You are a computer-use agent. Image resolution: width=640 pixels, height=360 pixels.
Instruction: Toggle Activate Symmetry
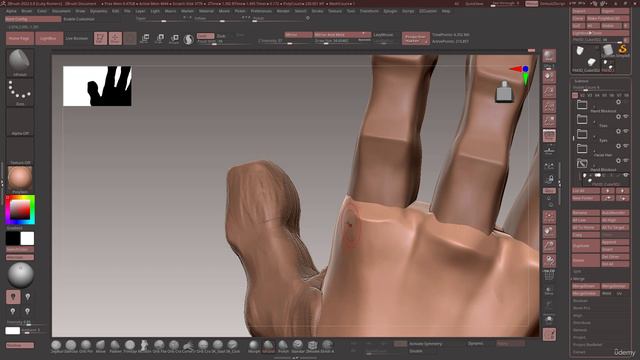click(x=425, y=344)
